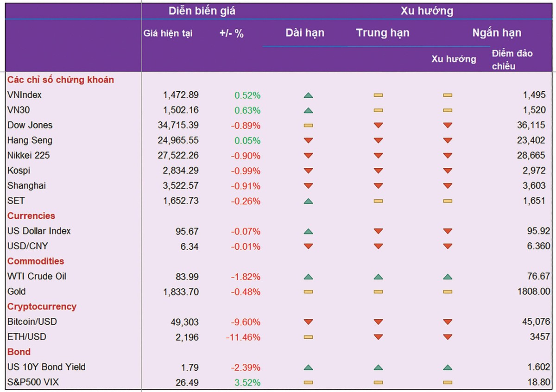The width and height of the screenshot is (556, 392).
Task: Click the 'Nikkei 225' row label
Action: click(x=29, y=156)
